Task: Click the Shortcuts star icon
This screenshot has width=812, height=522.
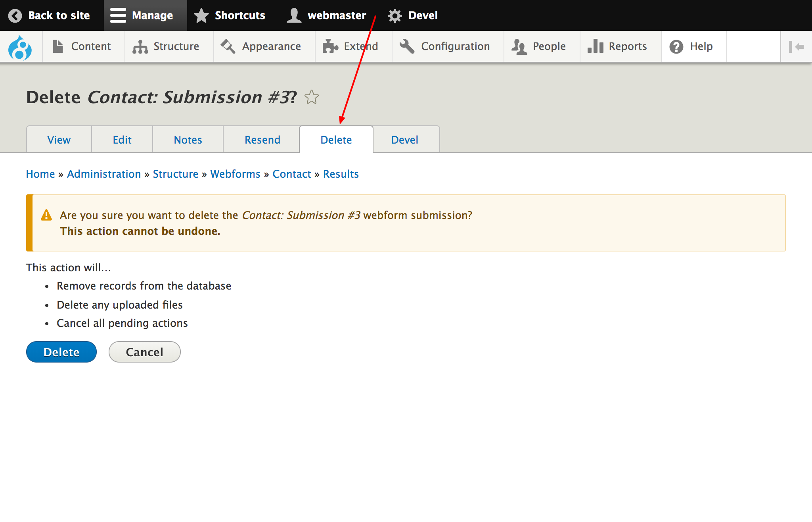Action: [201, 15]
